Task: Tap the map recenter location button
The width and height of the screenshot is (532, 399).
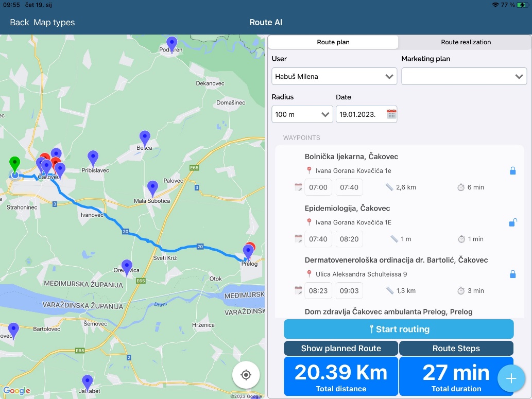Action: click(x=246, y=374)
